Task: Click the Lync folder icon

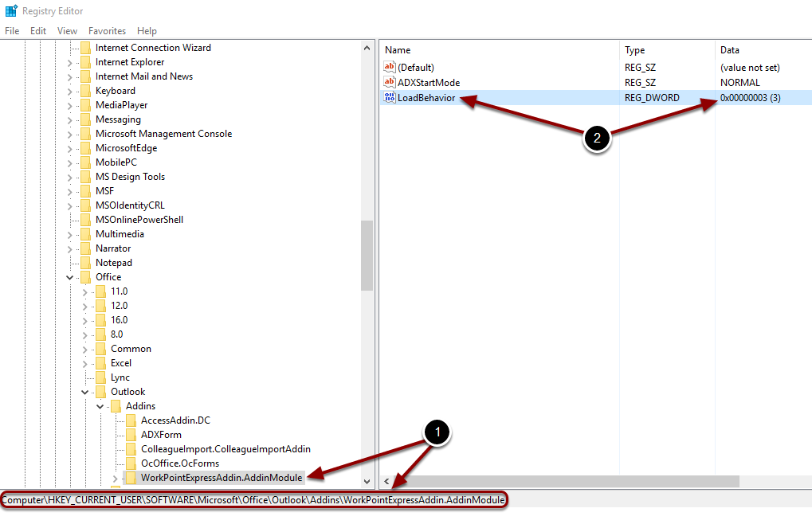Action: click(x=101, y=377)
